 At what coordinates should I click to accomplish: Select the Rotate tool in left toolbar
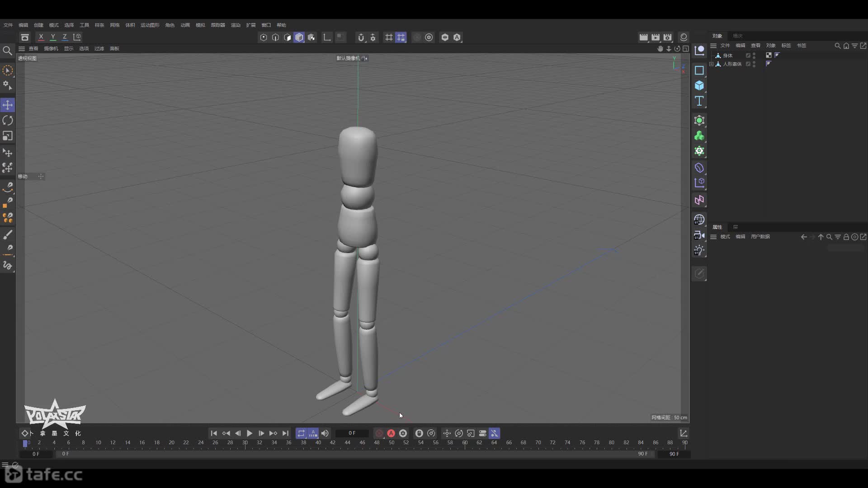[8, 120]
